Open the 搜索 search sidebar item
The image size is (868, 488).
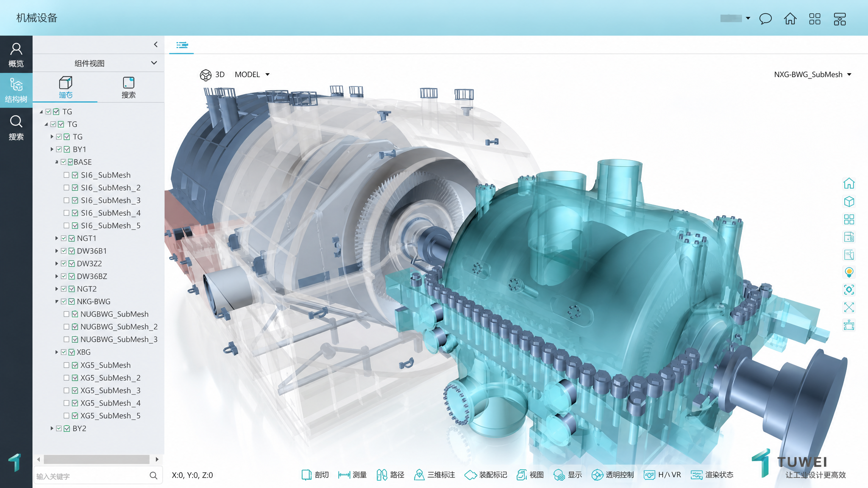coord(16,128)
